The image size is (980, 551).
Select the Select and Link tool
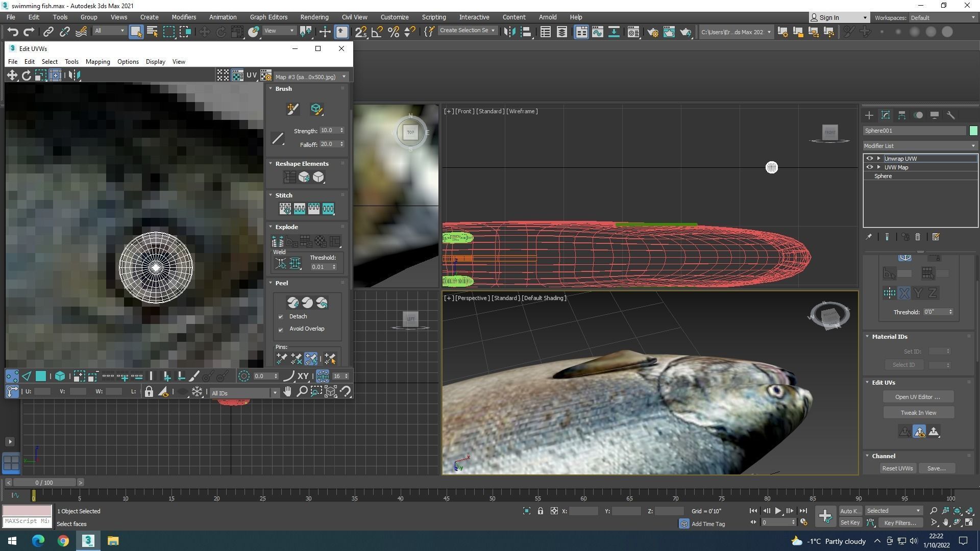(x=48, y=32)
